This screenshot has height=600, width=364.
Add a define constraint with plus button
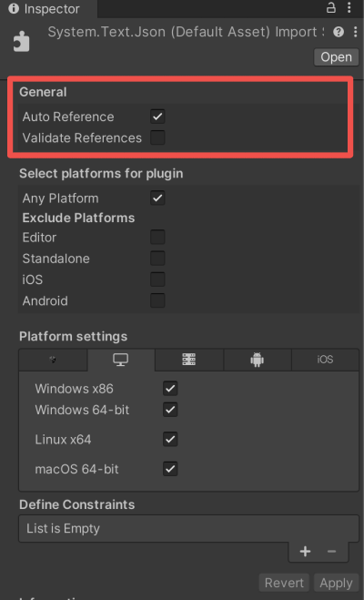[305, 552]
